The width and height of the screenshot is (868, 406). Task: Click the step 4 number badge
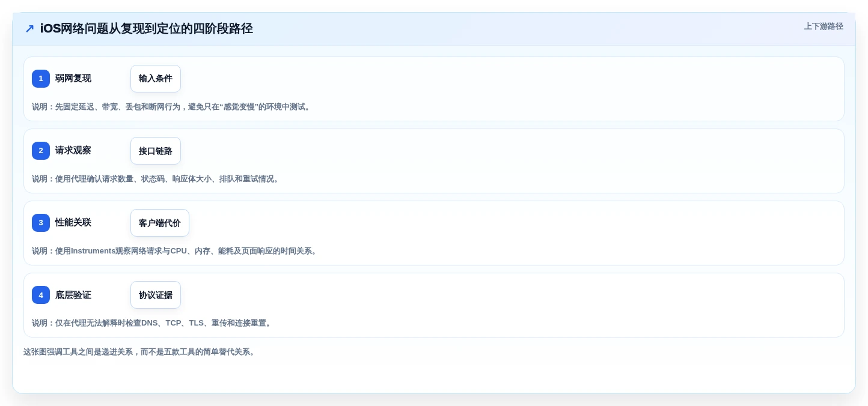41,295
